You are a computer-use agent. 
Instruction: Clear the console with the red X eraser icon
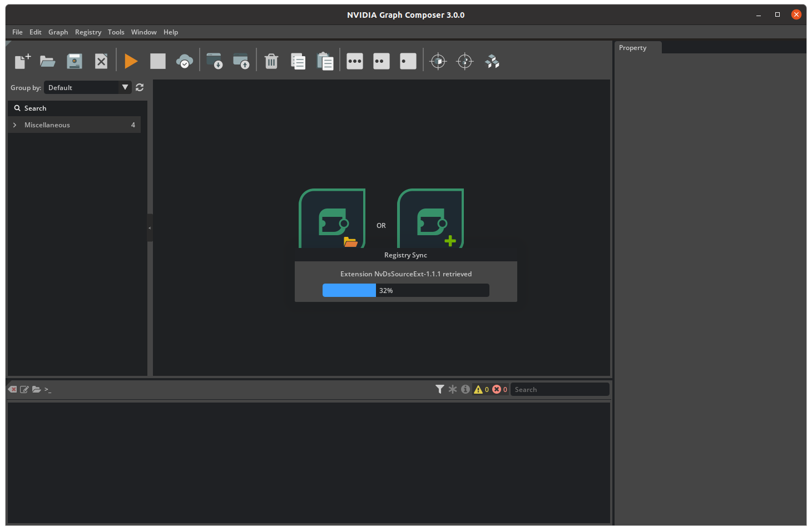13,389
